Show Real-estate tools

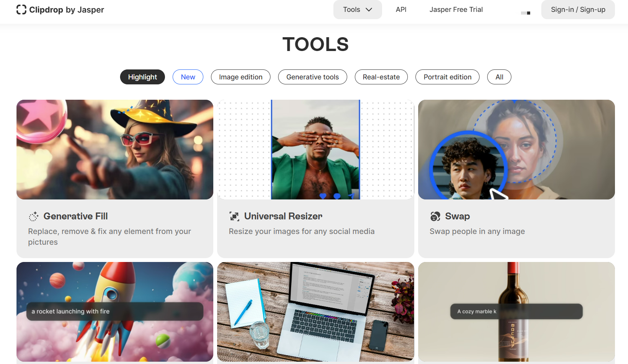point(381,77)
